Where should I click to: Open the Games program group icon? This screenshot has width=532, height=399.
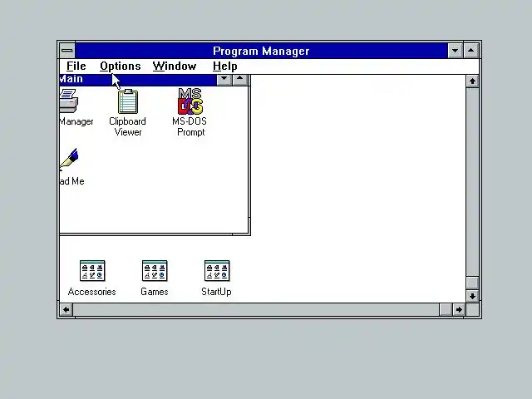point(155,271)
